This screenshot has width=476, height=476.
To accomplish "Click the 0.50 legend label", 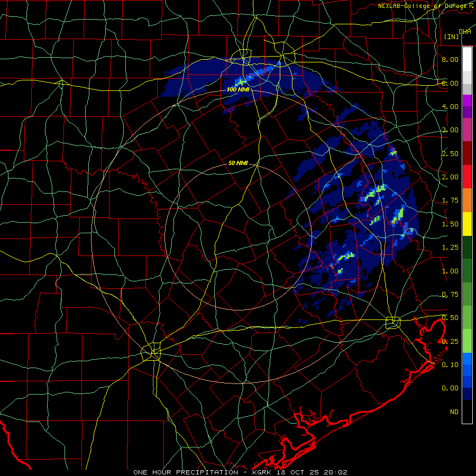I will (x=450, y=318).
